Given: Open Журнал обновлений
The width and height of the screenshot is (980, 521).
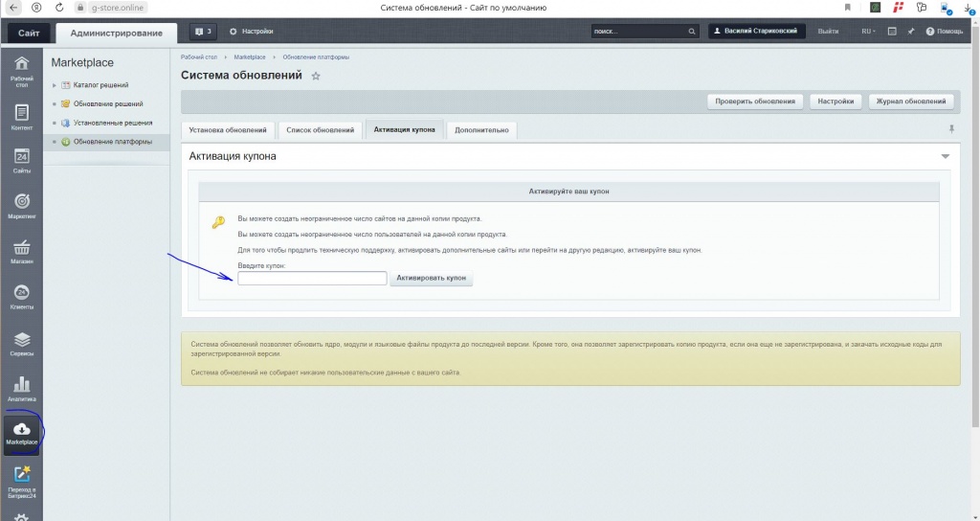Looking at the screenshot, I should point(911,102).
